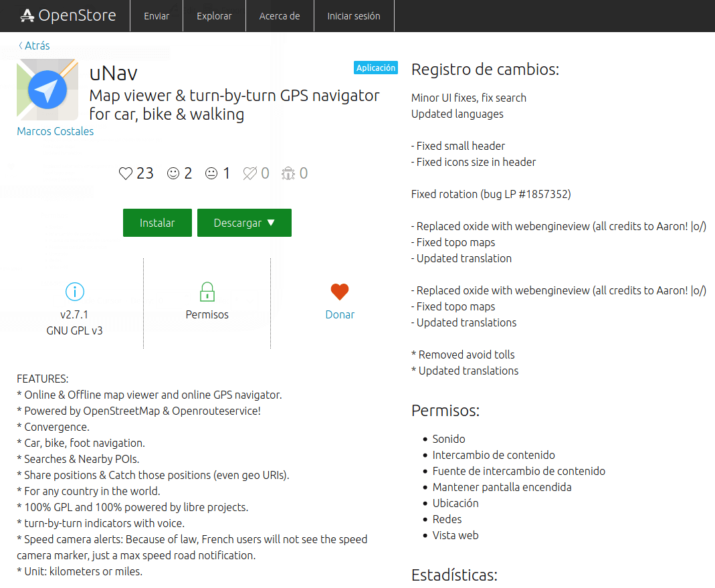
Task: Open Iniciar sesión in the navbar
Action: [354, 16]
